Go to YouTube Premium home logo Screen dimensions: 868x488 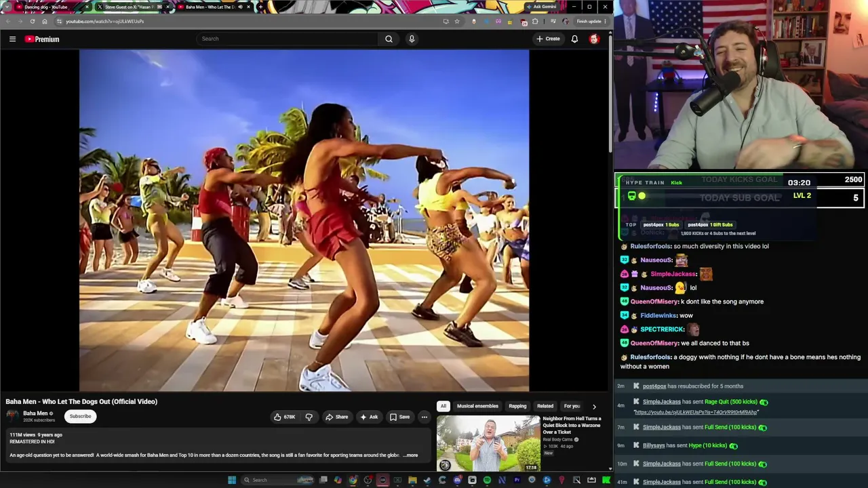[x=42, y=39]
